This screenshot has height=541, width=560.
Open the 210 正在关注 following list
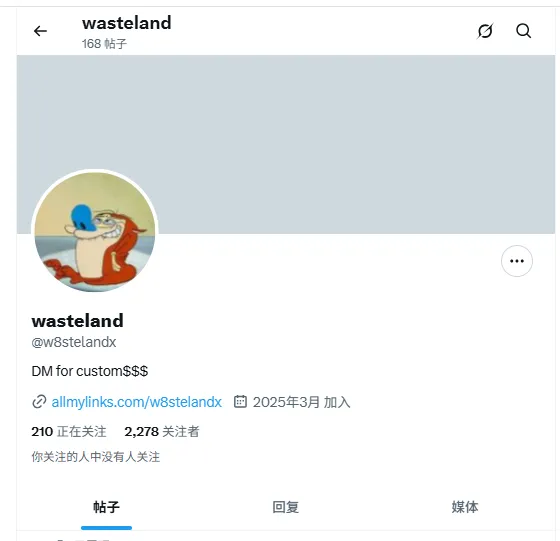click(x=69, y=432)
